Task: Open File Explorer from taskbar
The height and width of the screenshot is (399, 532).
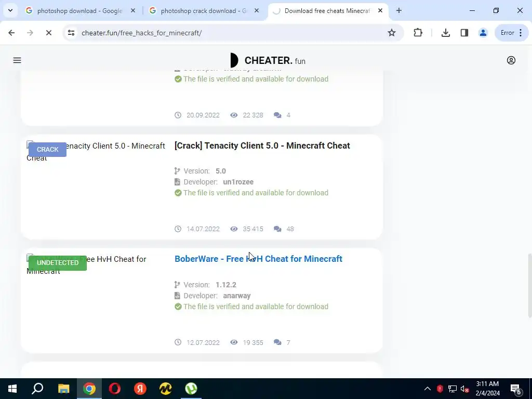Action: (63, 389)
